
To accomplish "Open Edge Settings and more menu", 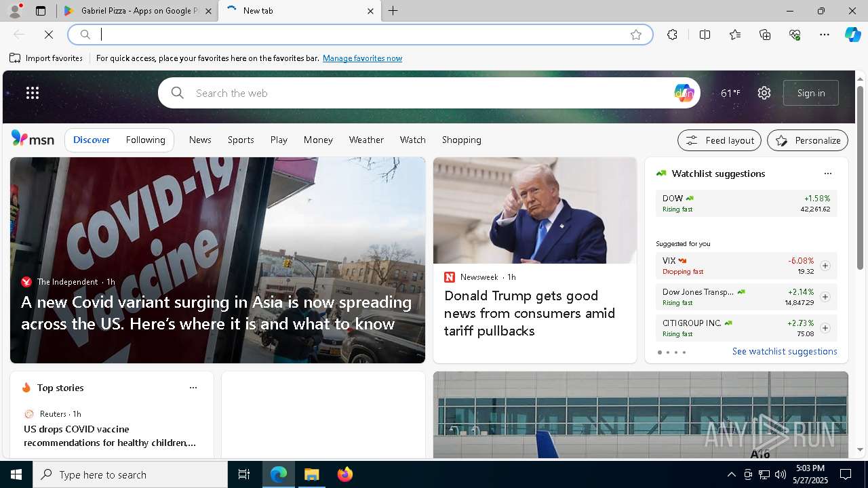I will click(825, 35).
